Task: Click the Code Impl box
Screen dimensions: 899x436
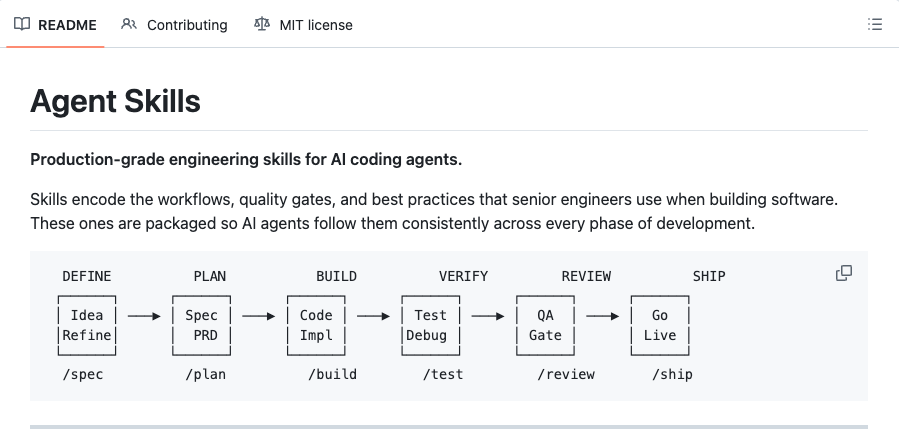Action: pyautogui.click(x=316, y=325)
